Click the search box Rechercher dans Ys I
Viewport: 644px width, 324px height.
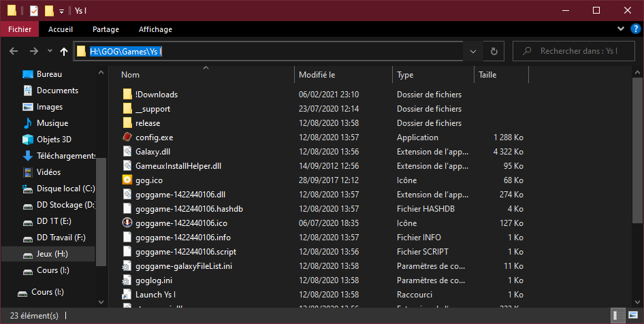pos(579,51)
